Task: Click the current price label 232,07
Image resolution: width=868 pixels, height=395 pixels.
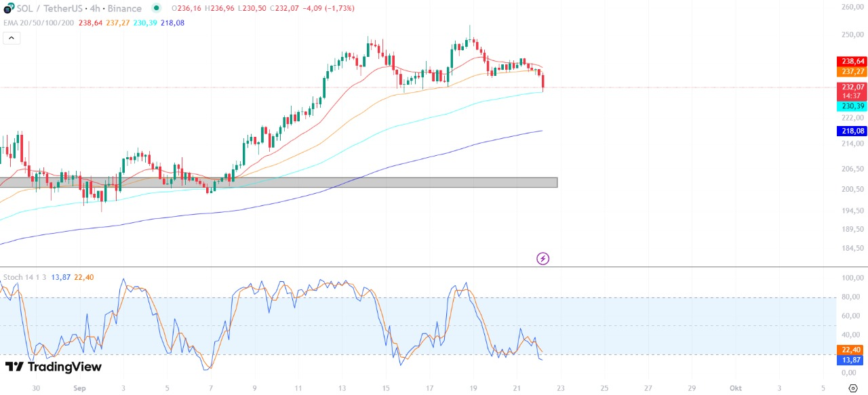Action: point(852,87)
